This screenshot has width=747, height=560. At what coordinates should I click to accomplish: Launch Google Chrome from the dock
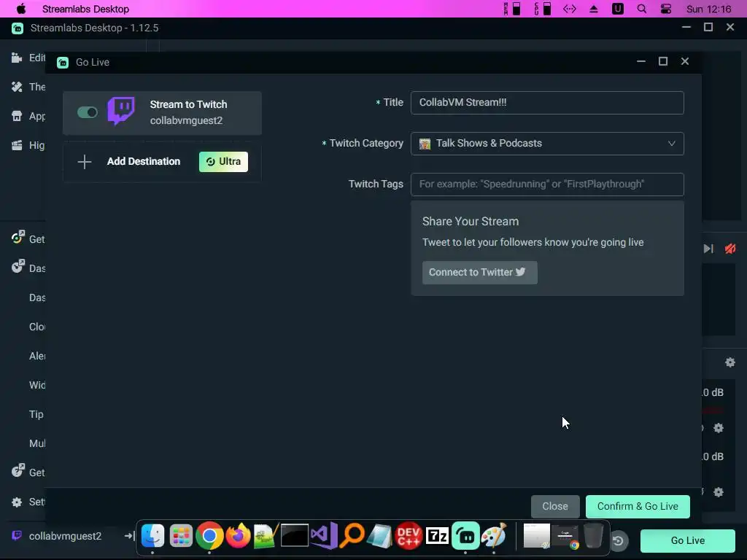click(x=209, y=536)
